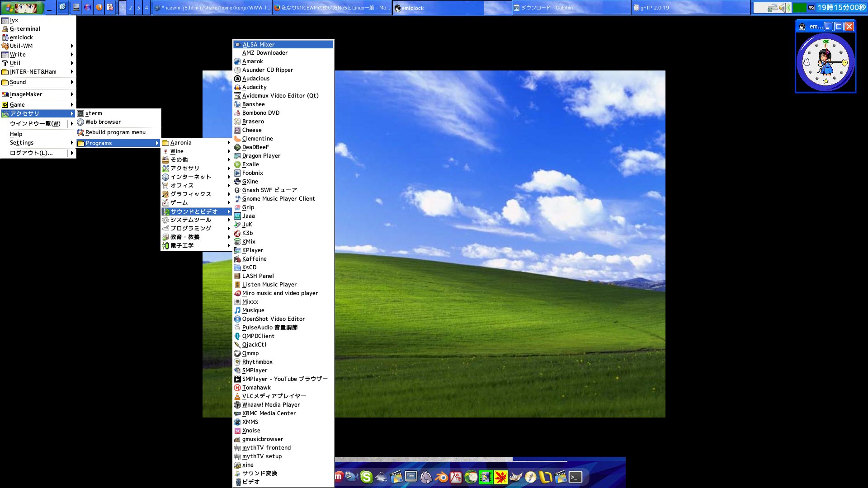
Task: Choose KMix in the sound and video list
Action: coord(249,241)
